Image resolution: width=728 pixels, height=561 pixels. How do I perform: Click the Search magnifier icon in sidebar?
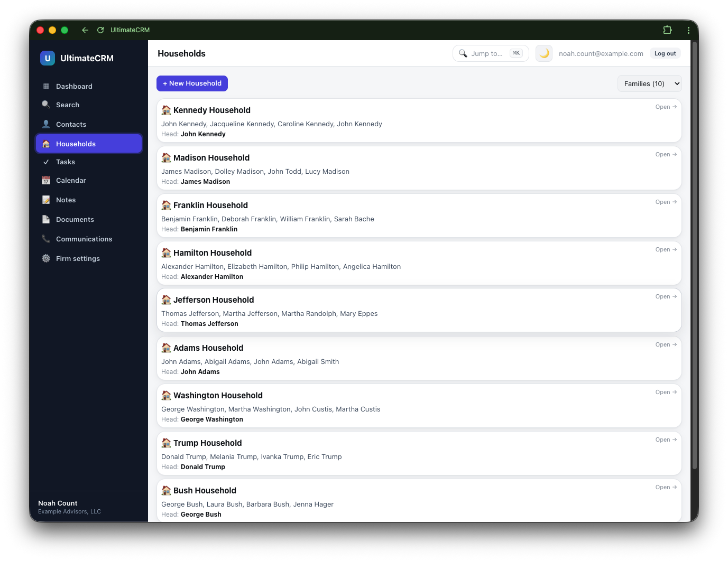tap(46, 105)
